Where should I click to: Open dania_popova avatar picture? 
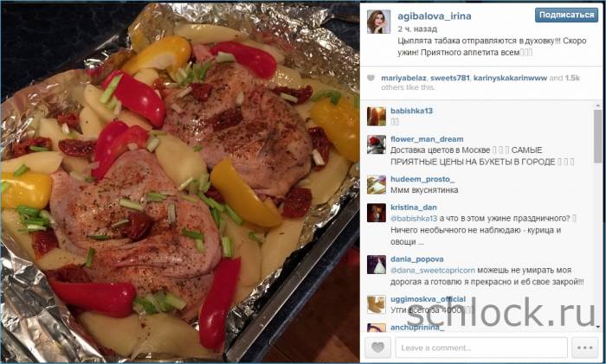point(377,265)
